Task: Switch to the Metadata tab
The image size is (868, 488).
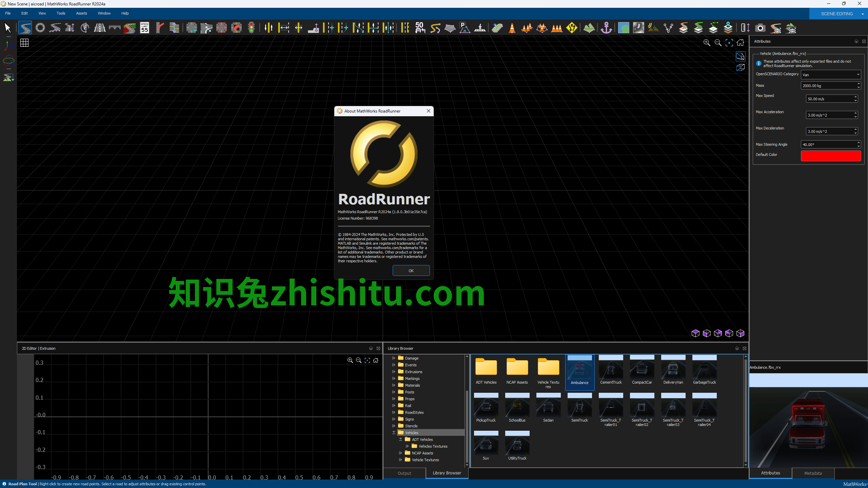Action: [x=813, y=473]
